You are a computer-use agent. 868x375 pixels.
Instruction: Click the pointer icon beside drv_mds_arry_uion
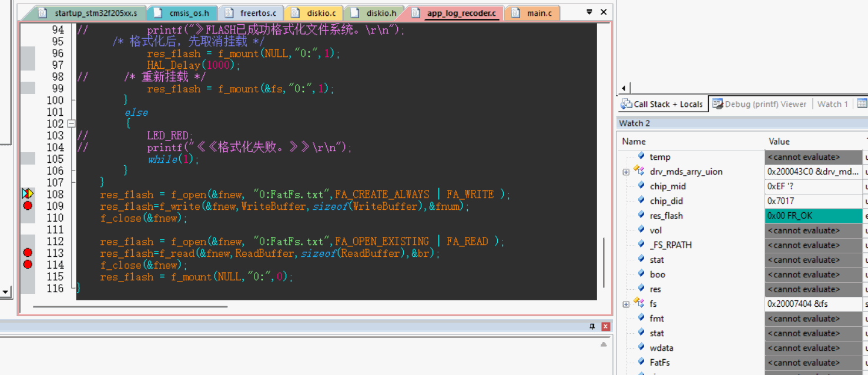tap(639, 171)
